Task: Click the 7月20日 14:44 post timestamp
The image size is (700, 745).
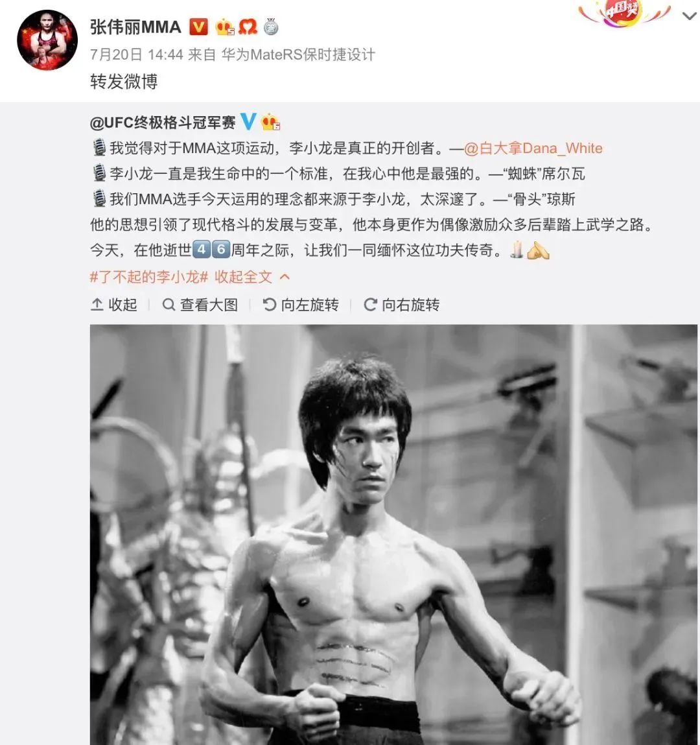Action: 137,54
